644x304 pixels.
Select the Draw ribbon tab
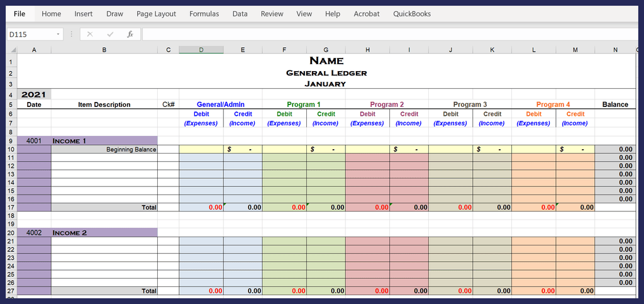[x=114, y=14]
